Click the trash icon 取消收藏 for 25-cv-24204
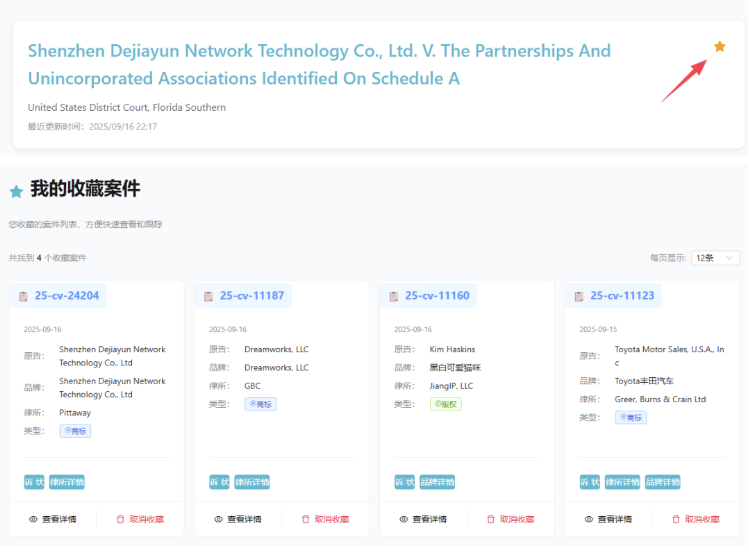The height and width of the screenshot is (553, 749). (120, 520)
